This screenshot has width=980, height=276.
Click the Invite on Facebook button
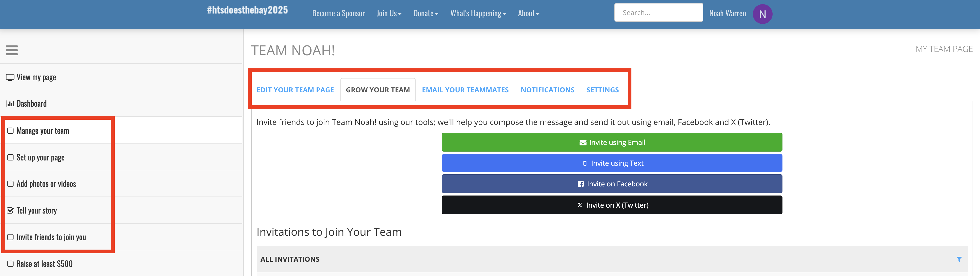click(x=612, y=184)
